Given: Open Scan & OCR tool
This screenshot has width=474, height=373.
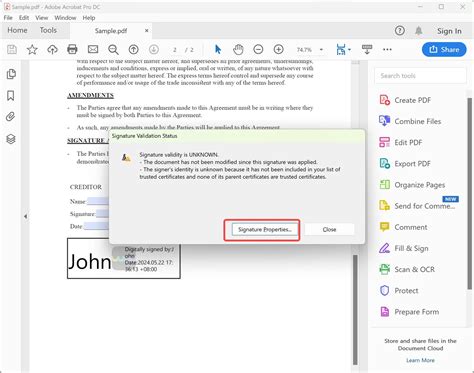Looking at the screenshot, I should [407, 269].
